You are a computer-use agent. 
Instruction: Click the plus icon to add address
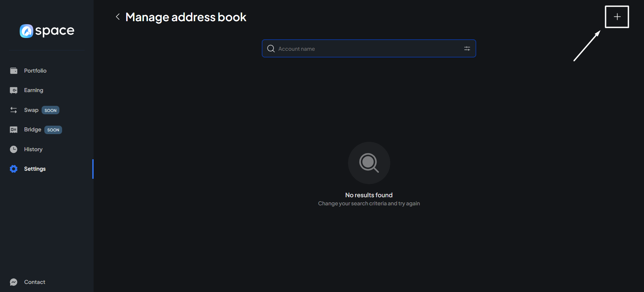pyautogui.click(x=617, y=17)
